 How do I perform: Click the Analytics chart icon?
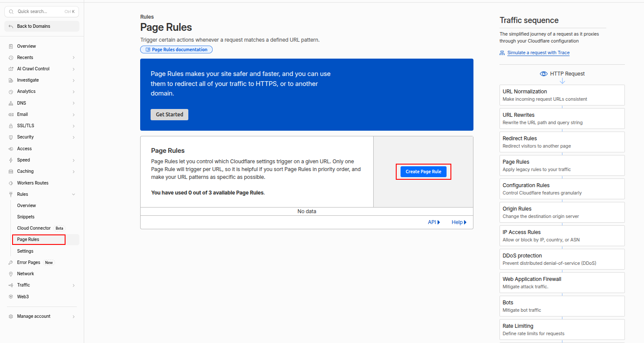(11, 92)
